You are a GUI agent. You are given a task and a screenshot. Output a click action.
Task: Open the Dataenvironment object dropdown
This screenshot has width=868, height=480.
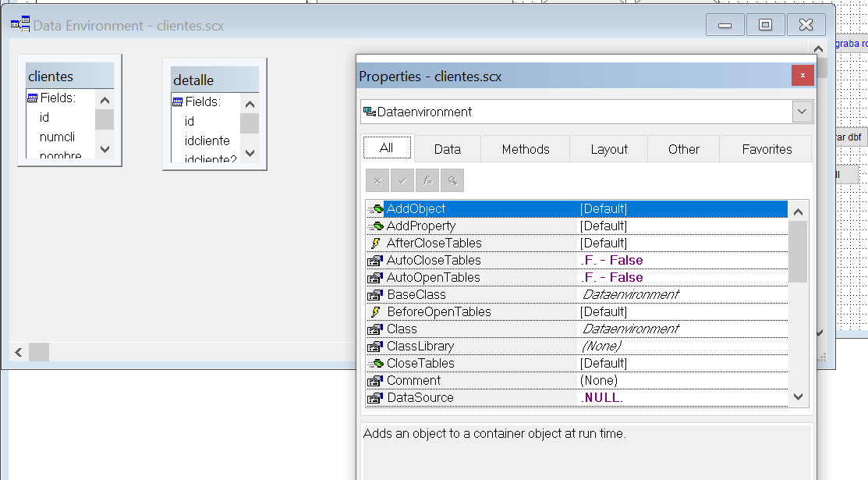[802, 112]
